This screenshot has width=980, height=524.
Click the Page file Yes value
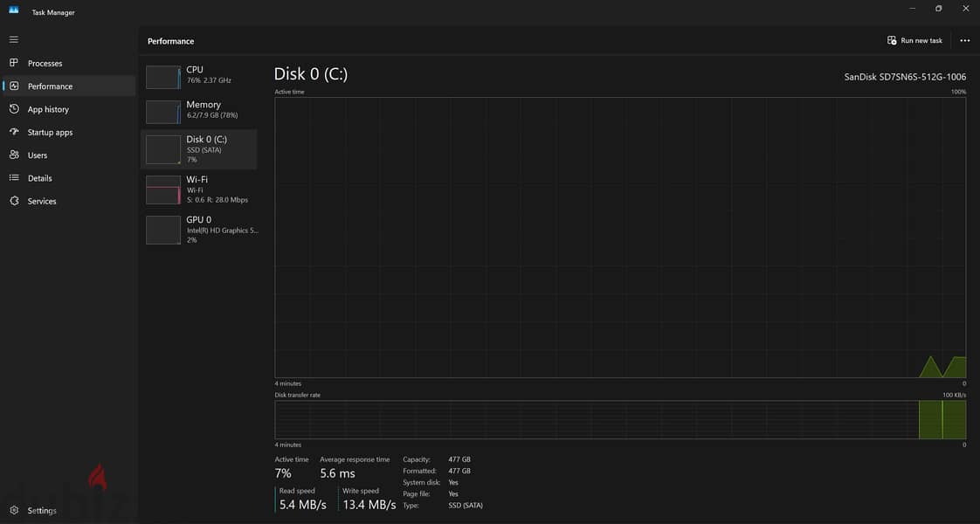click(x=453, y=494)
